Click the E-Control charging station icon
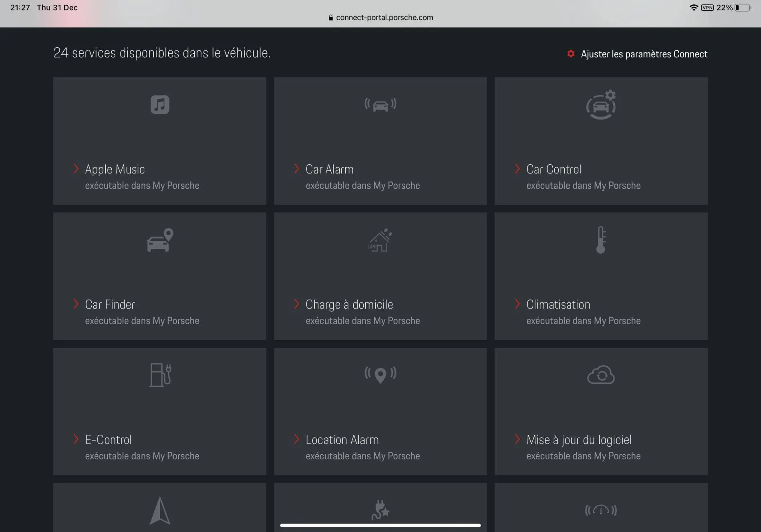Image resolution: width=761 pixels, height=532 pixels. point(160,375)
